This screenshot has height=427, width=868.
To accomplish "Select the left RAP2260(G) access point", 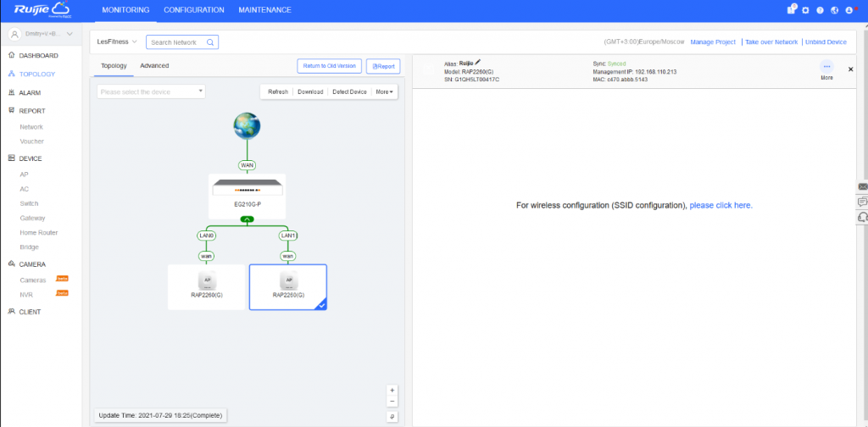I will coord(206,286).
